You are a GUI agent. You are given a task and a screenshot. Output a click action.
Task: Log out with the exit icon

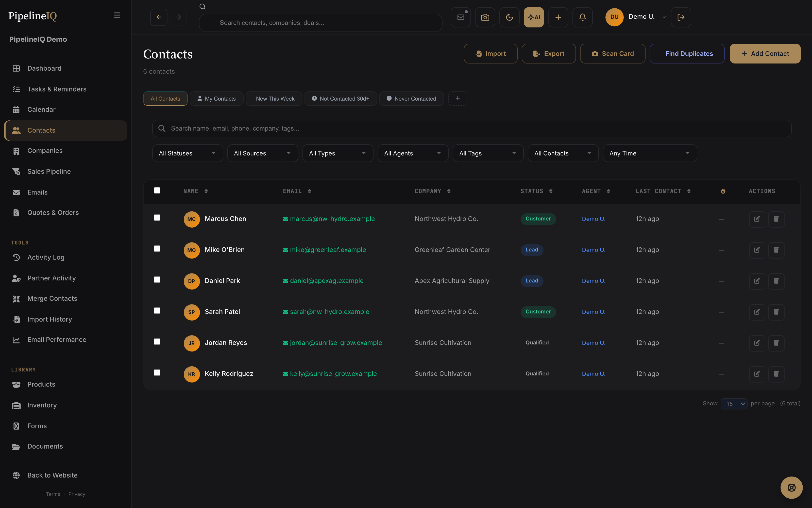681,17
